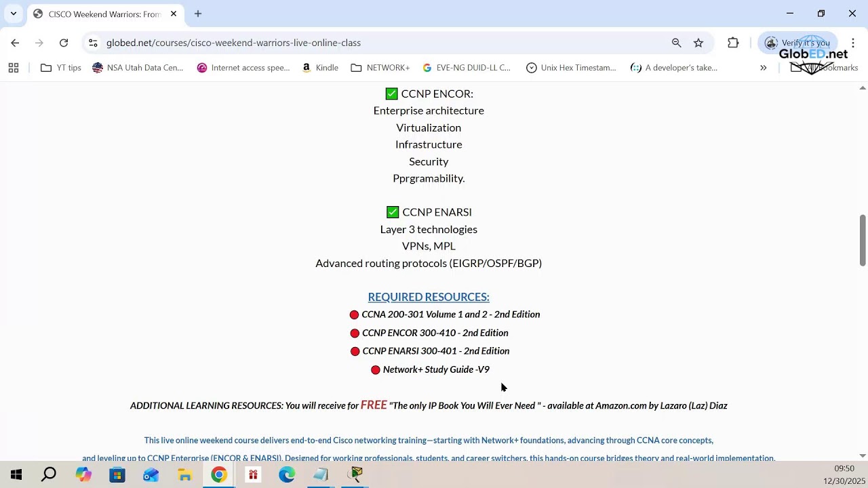Screen dimensions: 868x488
Task: Open the Unix Hex Timestamp bookmark
Action: click(x=572, y=68)
